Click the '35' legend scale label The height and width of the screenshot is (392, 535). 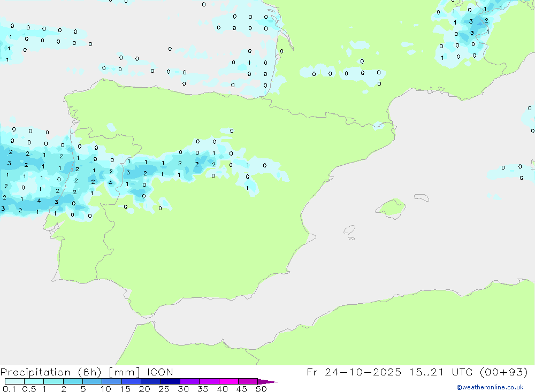203,389
